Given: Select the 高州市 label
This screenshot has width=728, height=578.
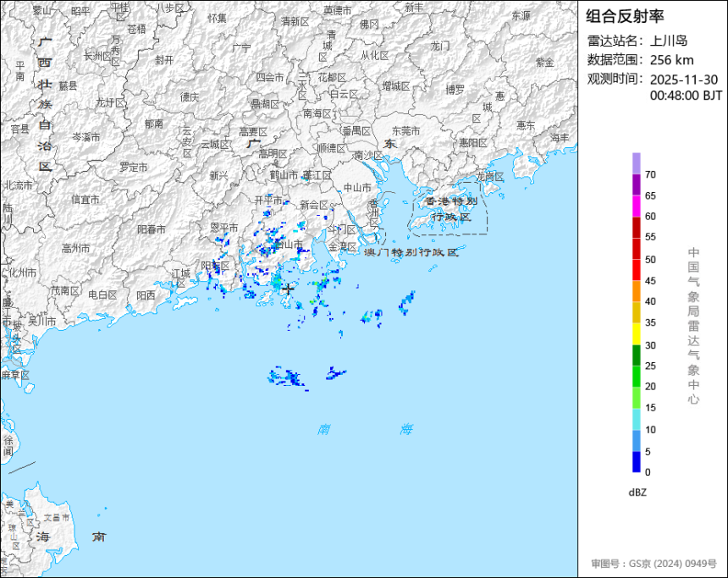Looking at the screenshot, I should pyautogui.click(x=75, y=249).
